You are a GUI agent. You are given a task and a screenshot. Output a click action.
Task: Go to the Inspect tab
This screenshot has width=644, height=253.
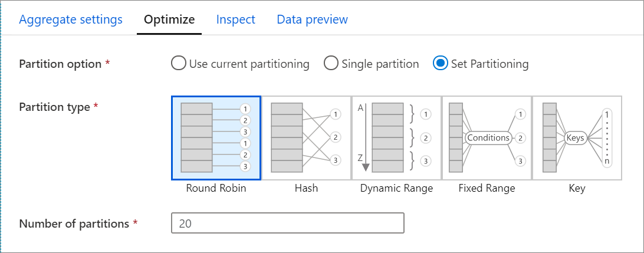click(x=236, y=19)
